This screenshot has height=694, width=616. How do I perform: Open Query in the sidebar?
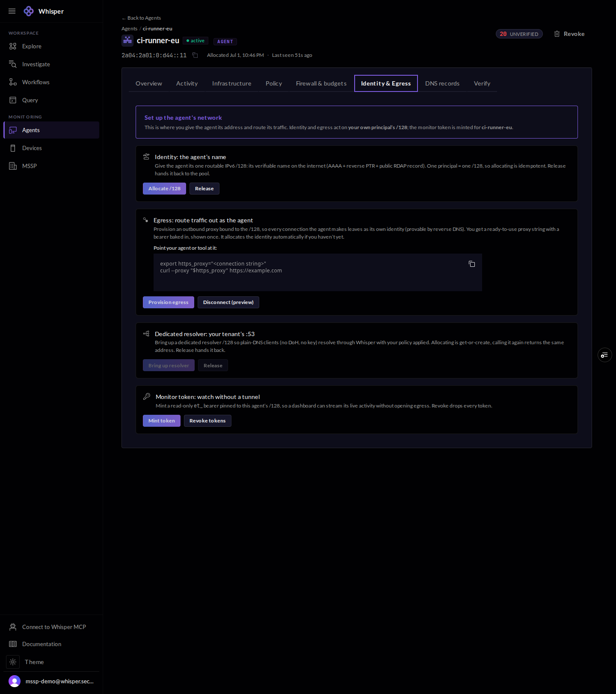click(x=51, y=100)
